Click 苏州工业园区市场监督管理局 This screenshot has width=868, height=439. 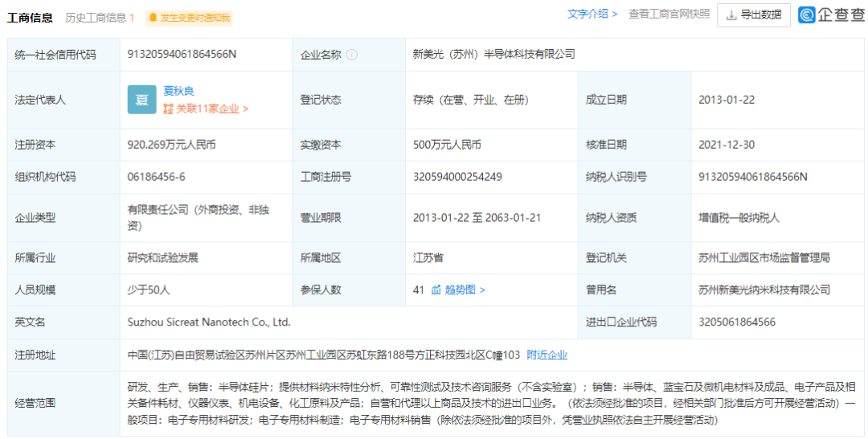764,257
